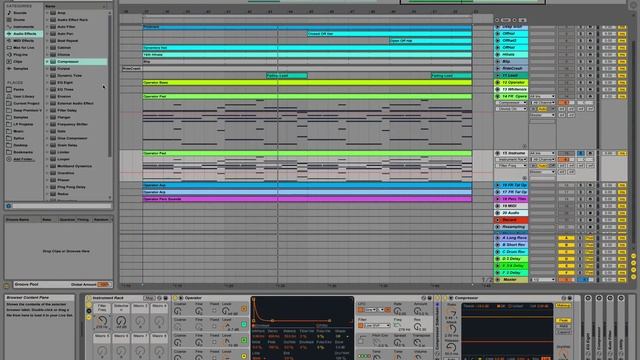The height and width of the screenshot is (360, 640).
Task: Click the browser search field
Action: [x=61, y=206]
